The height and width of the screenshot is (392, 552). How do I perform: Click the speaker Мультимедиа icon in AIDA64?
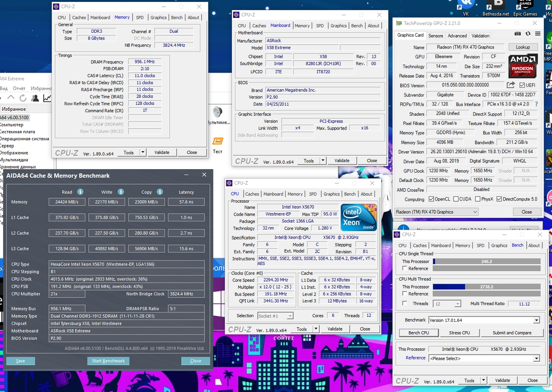click(218, 112)
